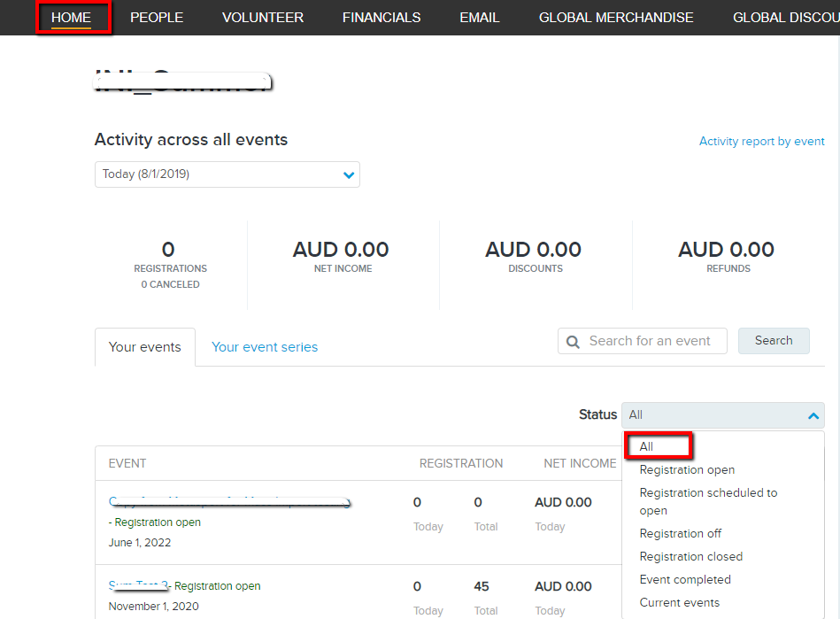Select 'All' in Status list
The width and height of the screenshot is (840, 619).
pyautogui.click(x=646, y=446)
